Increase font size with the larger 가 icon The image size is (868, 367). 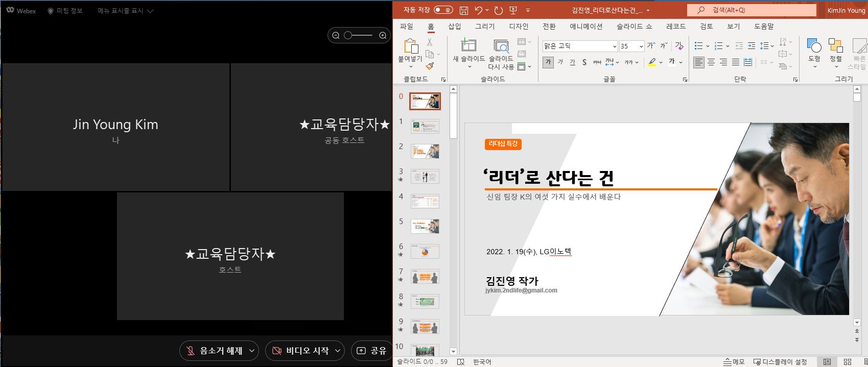[651, 46]
